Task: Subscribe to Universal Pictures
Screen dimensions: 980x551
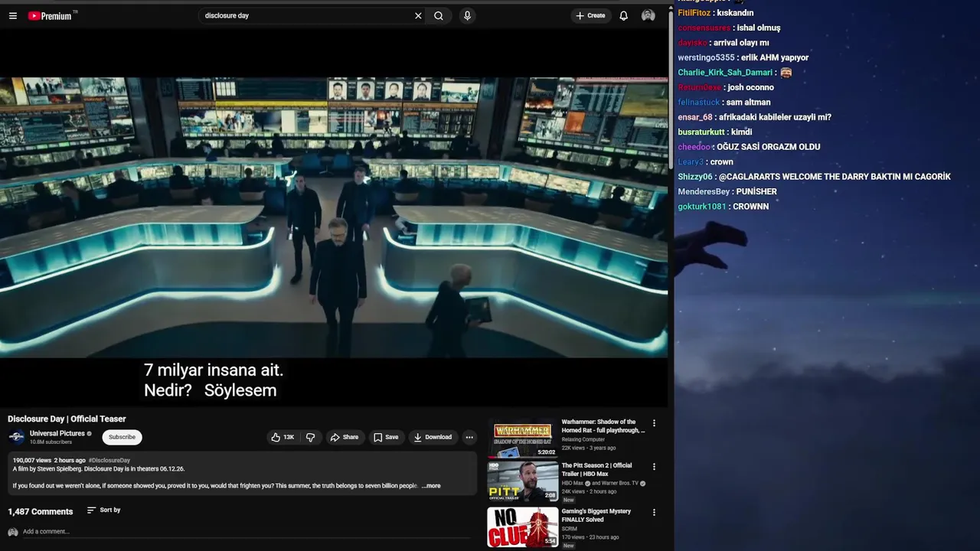Action: (x=122, y=437)
